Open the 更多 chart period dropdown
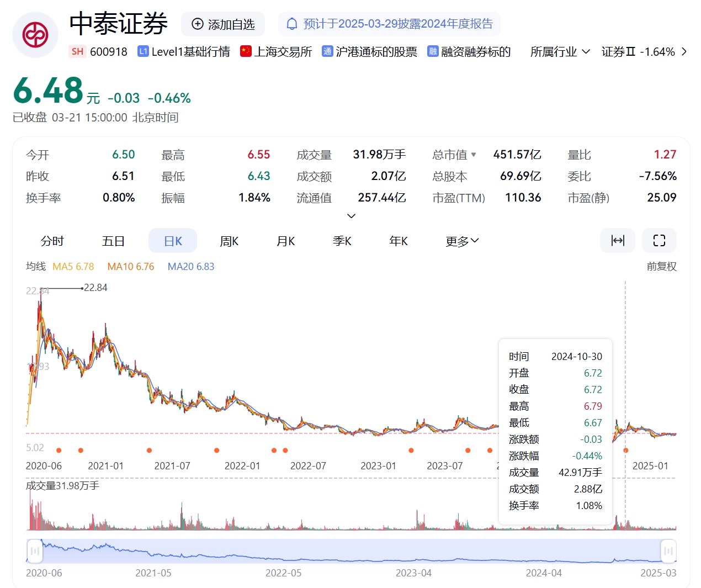Image resolution: width=701 pixels, height=588 pixels. pyautogui.click(x=461, y=241)
